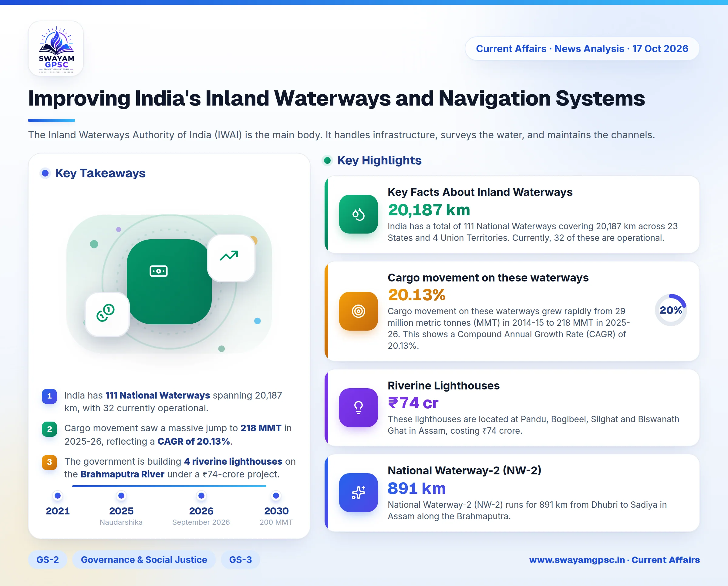728x586 pixels.
Task: Click the number 2 takeaway badge
Action: coord(50,429)
